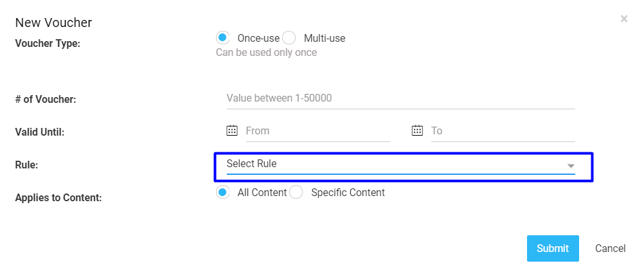Screen dimensions: 644x270
Task: Open the To date calendar icon
Action: pyautogui.click(x=417, y=130)
